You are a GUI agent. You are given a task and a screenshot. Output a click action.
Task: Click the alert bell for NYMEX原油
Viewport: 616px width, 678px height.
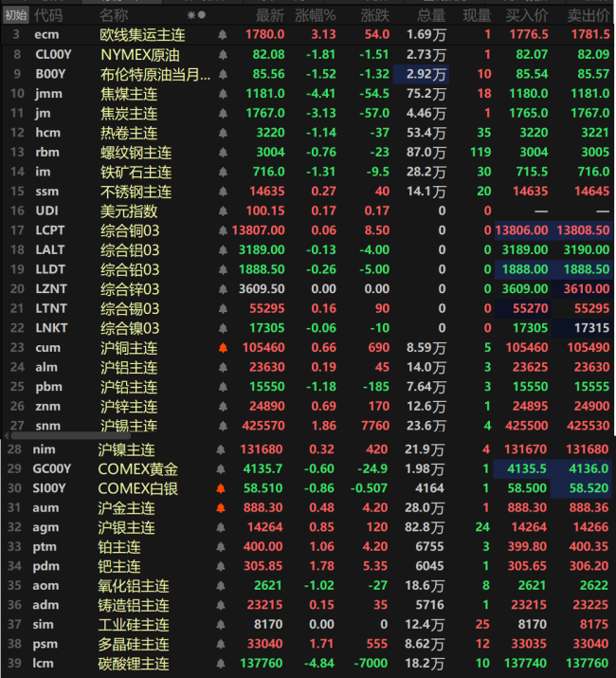(x=223, y=54)
